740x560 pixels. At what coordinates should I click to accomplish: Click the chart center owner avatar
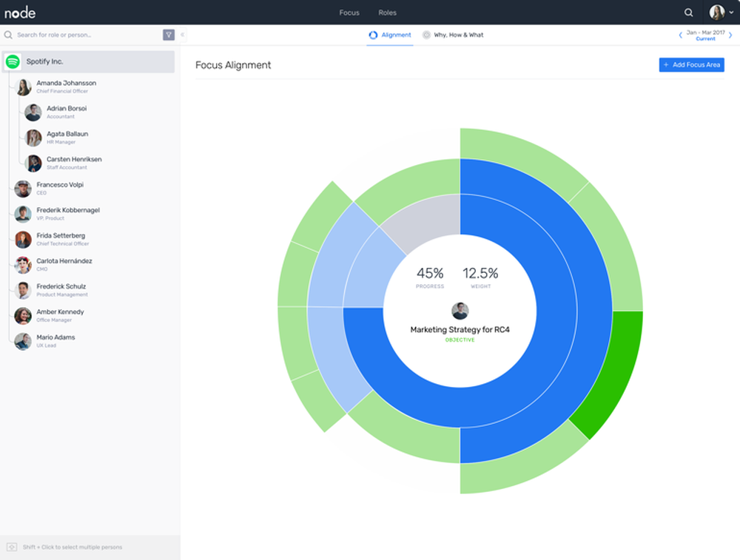[x=460, y=311]
